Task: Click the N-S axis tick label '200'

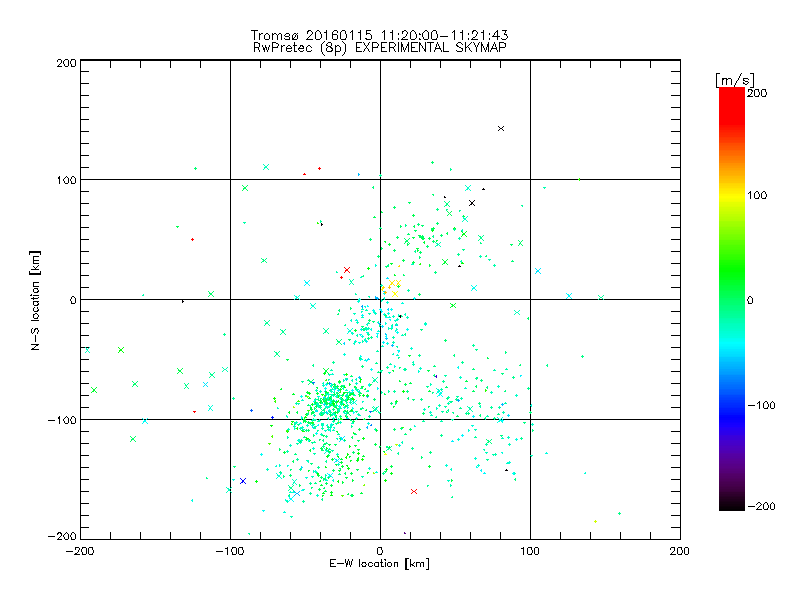Action: point(66,63)
